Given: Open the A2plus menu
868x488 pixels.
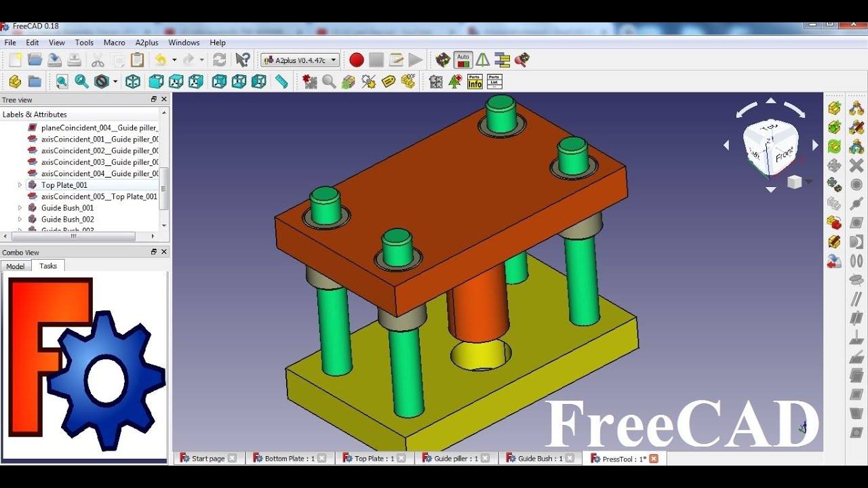Looking at the screenshot, I should (x=146, y=43).
